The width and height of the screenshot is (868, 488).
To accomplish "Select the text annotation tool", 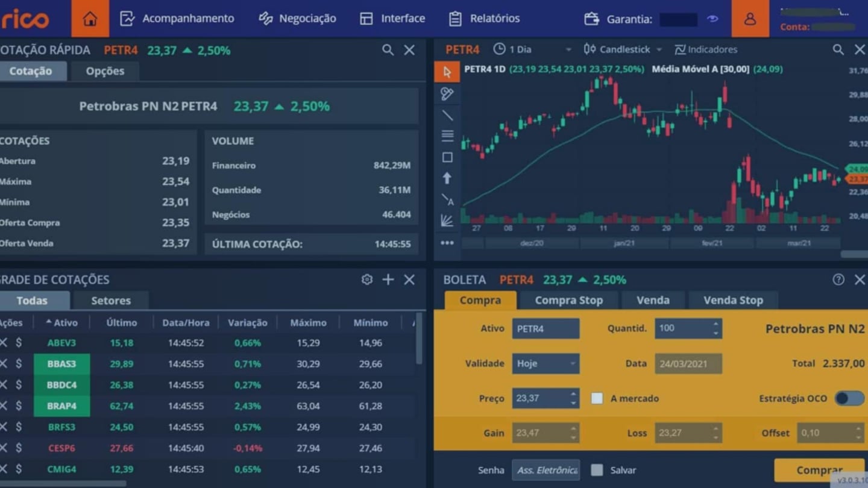I will click(447, 199).
